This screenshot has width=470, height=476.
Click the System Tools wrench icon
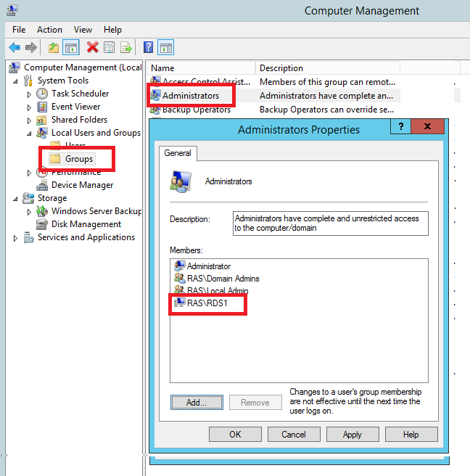pyautogui.click(x=28, y=81)
